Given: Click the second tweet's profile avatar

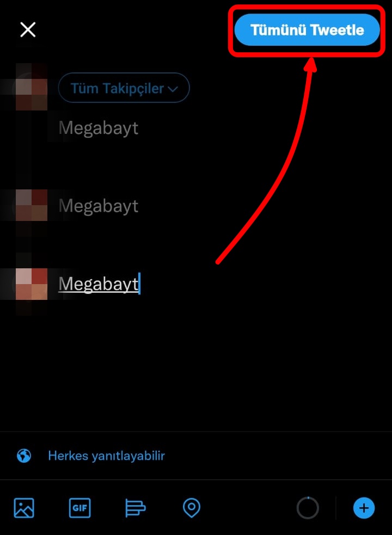Looking at the screenshot, I should point(32,205).
